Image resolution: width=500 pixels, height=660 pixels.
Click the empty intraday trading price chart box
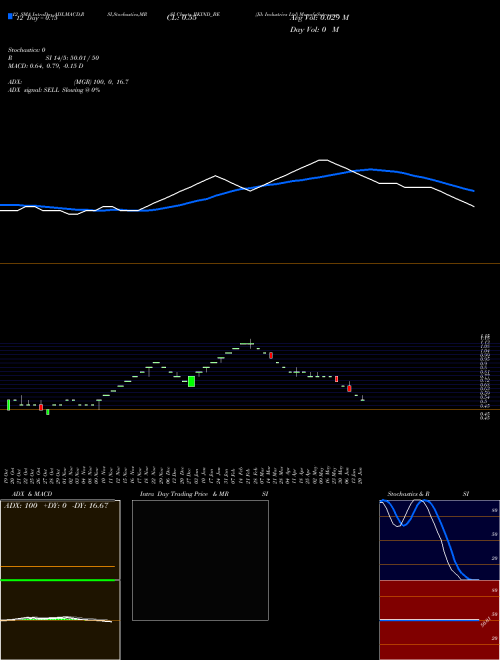click(200, 560)
